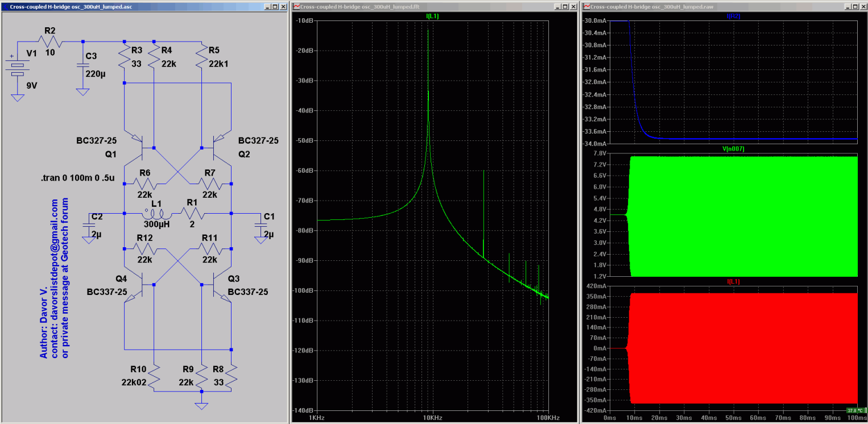Click the red I(L1) waveform trace label
Viewport: 868px width, 424px height.
coord(733,281)
